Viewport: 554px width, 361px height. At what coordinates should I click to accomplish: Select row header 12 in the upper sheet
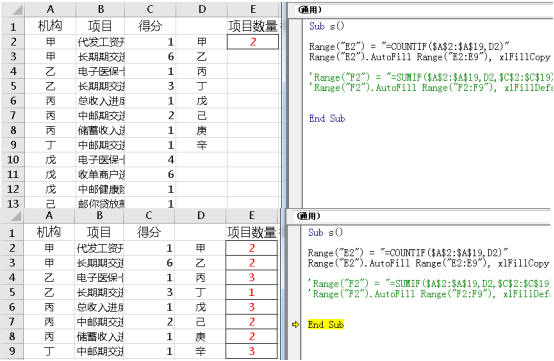click(x=13, y=189)
